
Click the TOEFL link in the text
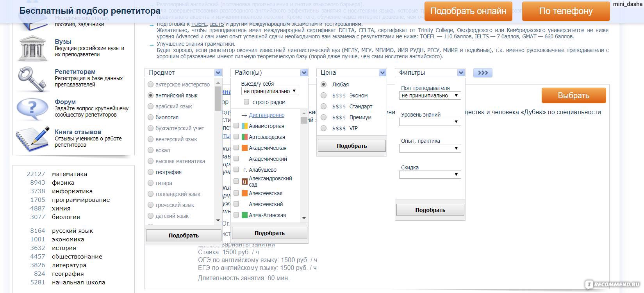pyautogui.click(x=199, y=24)
